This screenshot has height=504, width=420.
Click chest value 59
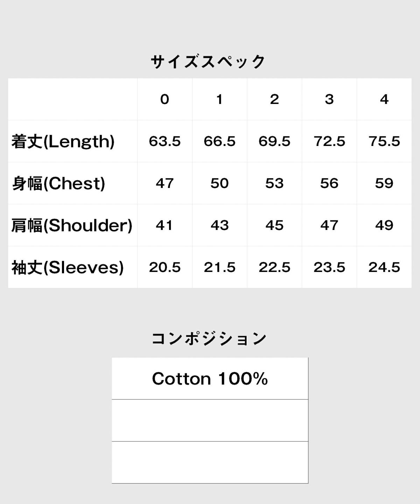(384, 183)
